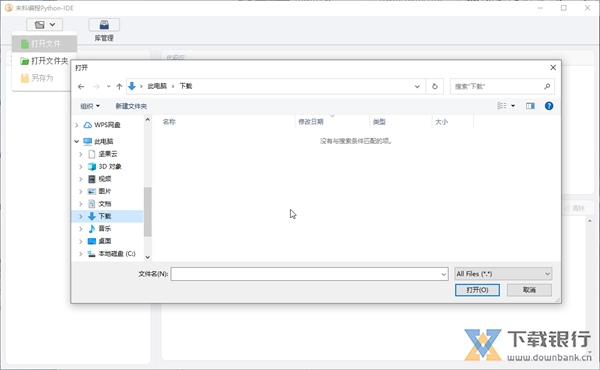Select 视频 folder in tree

click(104, 179)
